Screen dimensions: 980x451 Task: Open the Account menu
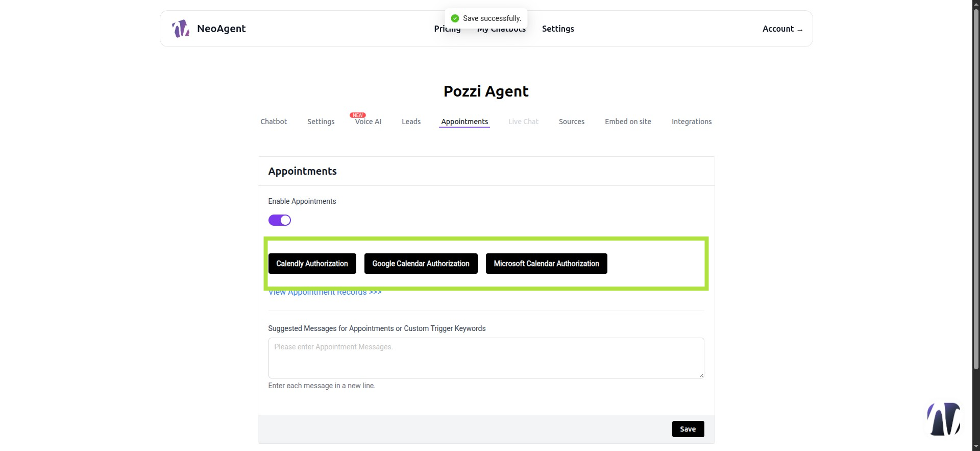point(782,29)
